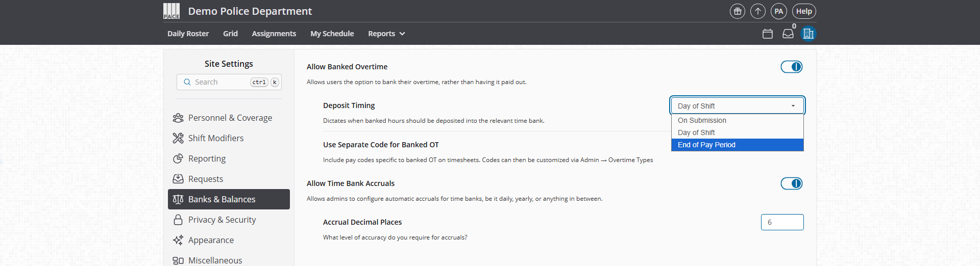Toggle Allow Banked Overtime switch
980x266 pixels.
(x=791, y=67)
